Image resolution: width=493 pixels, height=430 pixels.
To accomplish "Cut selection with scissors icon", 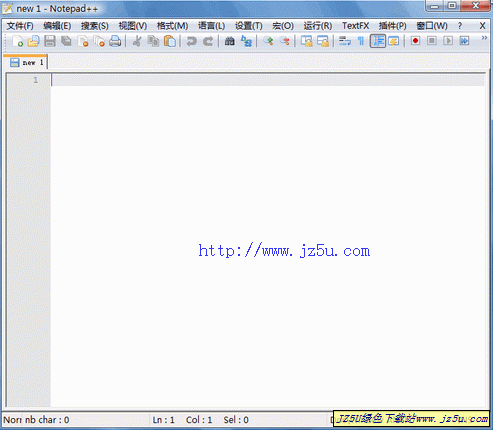I will (137, 41).
